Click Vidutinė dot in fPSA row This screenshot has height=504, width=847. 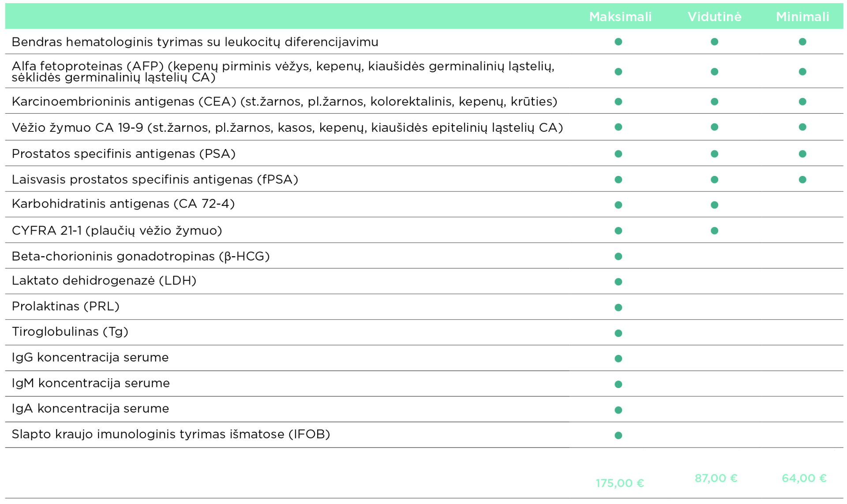(715, 180)
